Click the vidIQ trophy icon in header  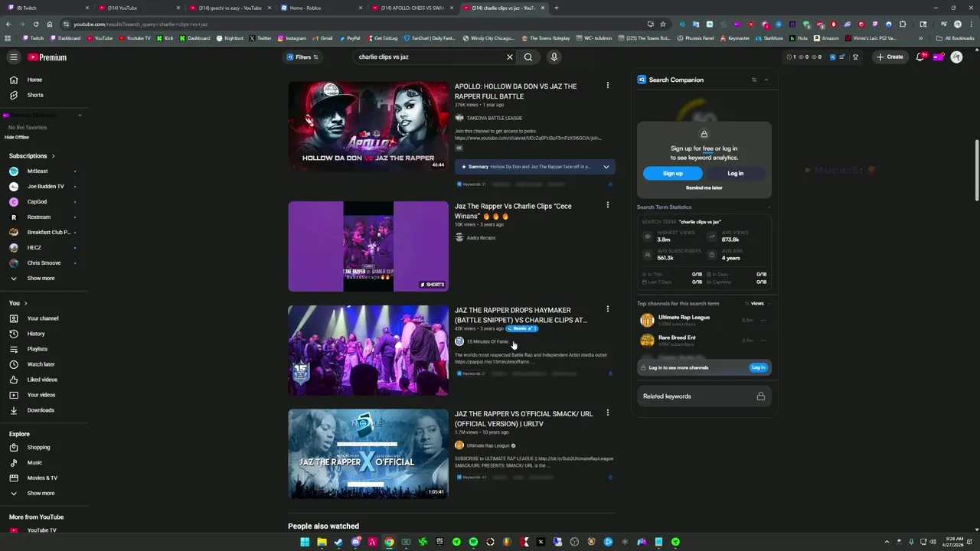(x=855, y=57)
